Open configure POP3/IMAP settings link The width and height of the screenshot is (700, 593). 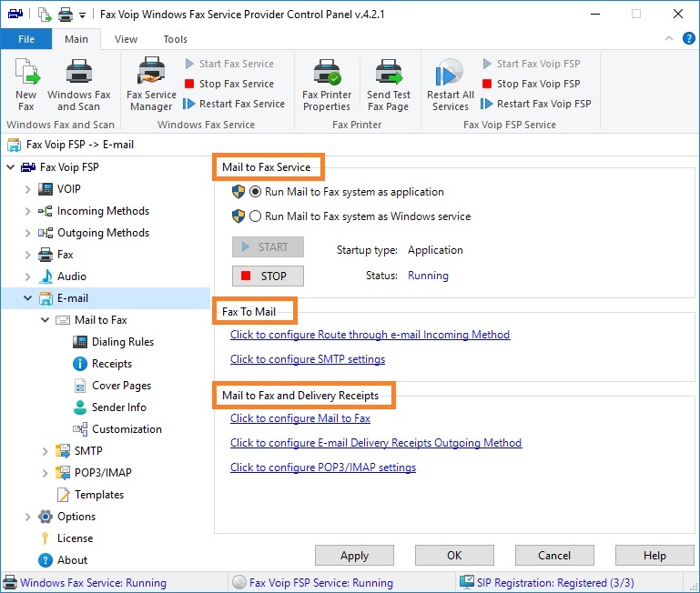(x=323, y=467)
